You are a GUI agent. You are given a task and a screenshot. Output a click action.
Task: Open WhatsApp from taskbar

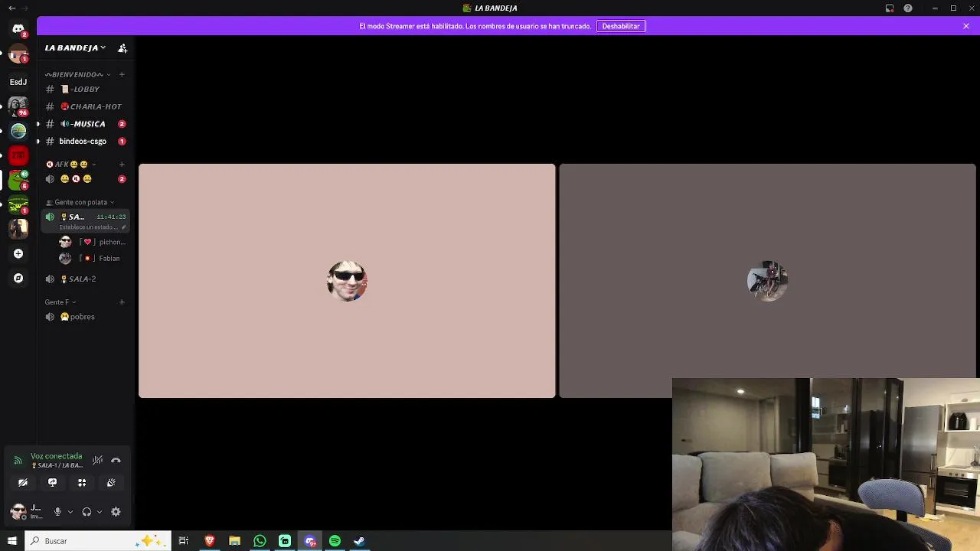click(260, 541)
